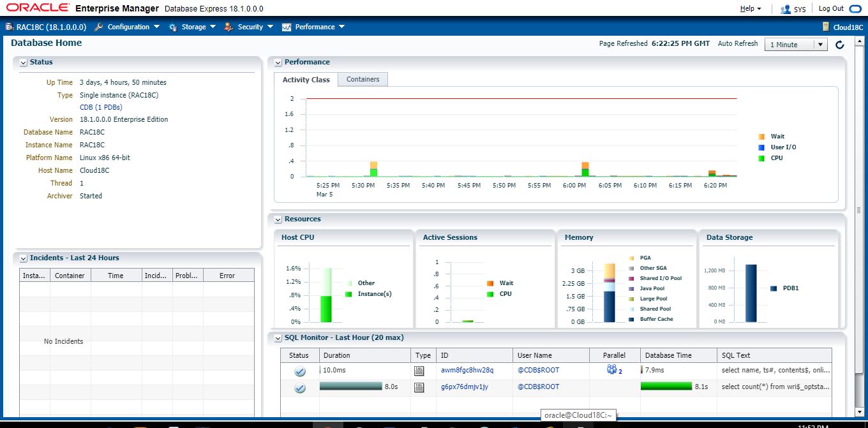
Task: Click the refresh page icon
Action: point(840,45)
